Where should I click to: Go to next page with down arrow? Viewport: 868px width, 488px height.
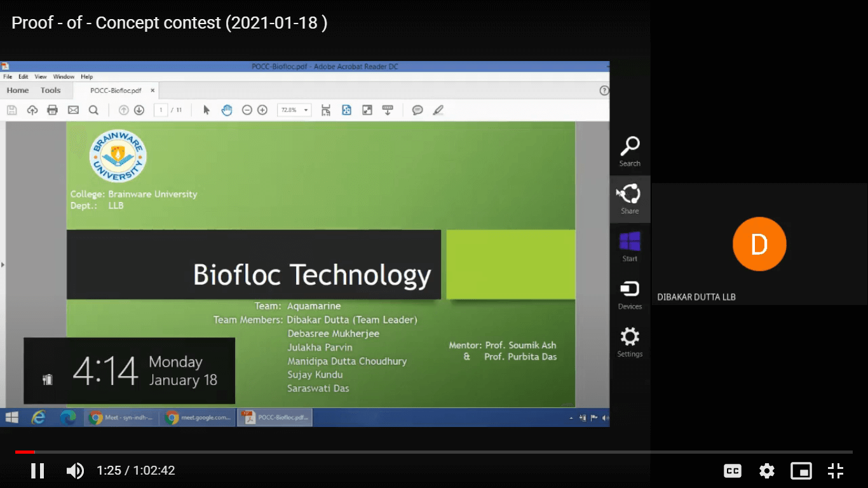(139, 110)
